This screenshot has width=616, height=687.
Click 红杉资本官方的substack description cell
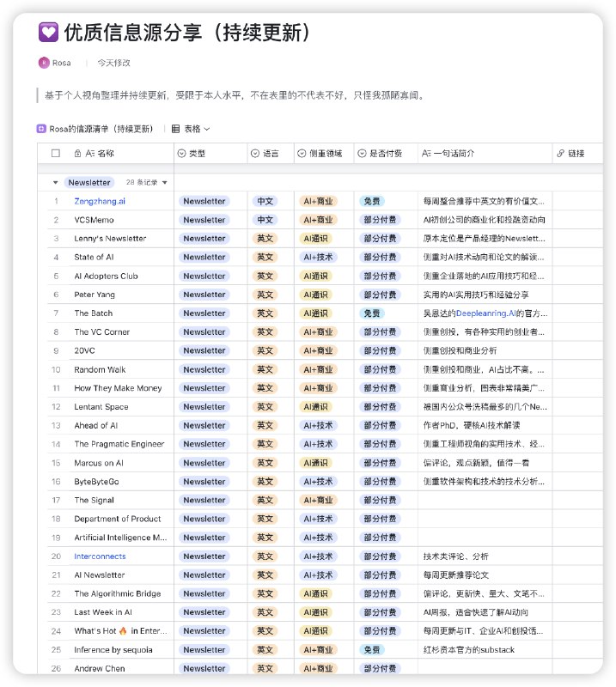tap(485, 650)
